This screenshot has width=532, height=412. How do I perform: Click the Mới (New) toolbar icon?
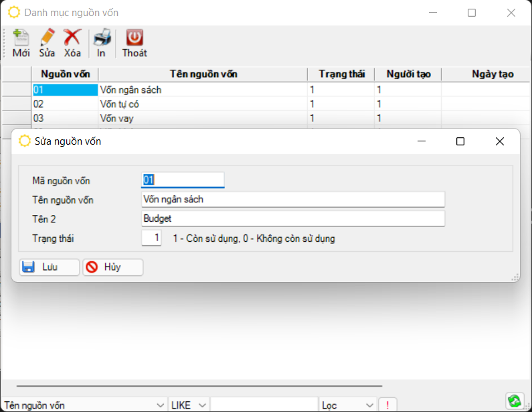click(21, 38)
